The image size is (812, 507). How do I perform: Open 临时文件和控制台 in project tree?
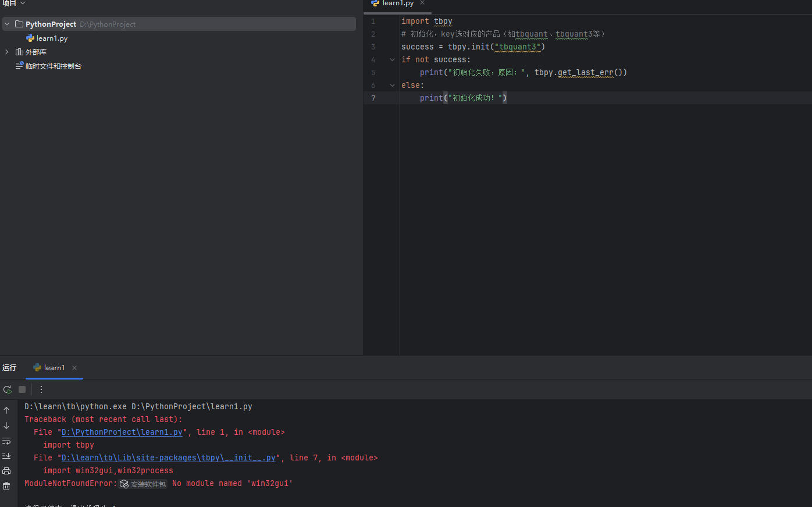[x=53, y=66]
